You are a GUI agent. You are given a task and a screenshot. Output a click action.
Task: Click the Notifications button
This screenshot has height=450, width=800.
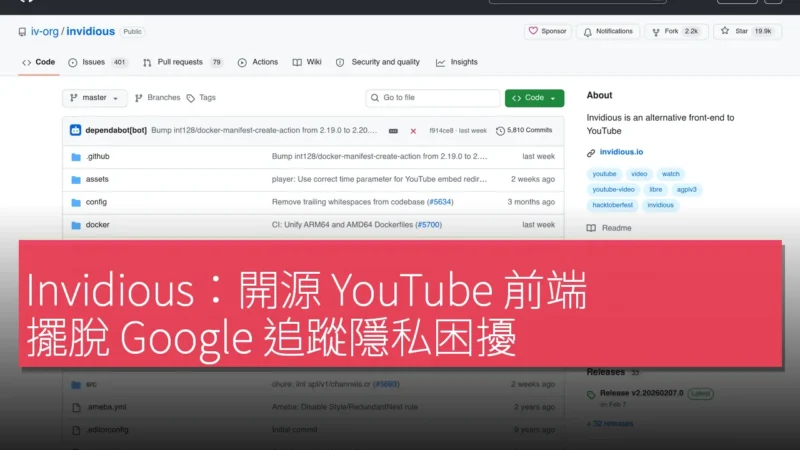tap(608, 32)
